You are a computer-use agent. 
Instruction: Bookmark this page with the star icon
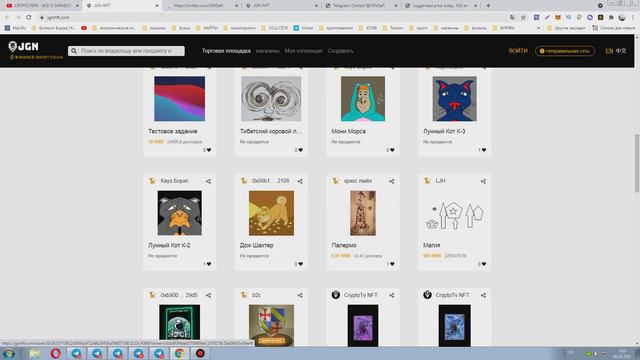click(x=523, y=17)
